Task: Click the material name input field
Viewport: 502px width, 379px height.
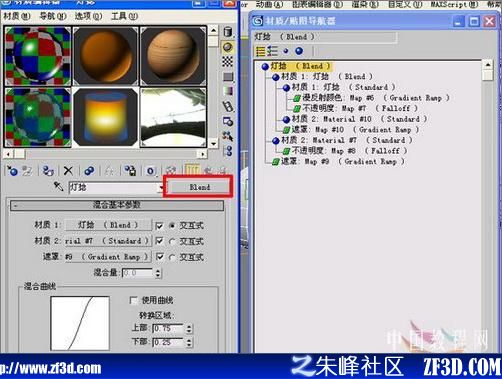Action: pos(113,188)
